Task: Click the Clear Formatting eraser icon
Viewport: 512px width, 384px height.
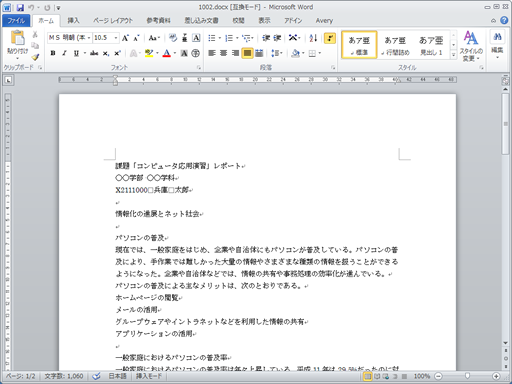Action: 173,38
